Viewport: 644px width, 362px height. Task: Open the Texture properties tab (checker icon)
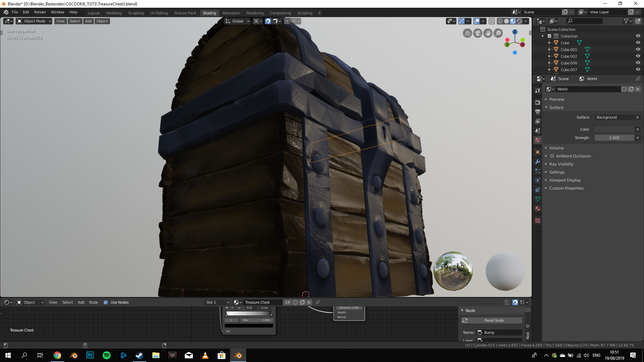coord(538,221)
